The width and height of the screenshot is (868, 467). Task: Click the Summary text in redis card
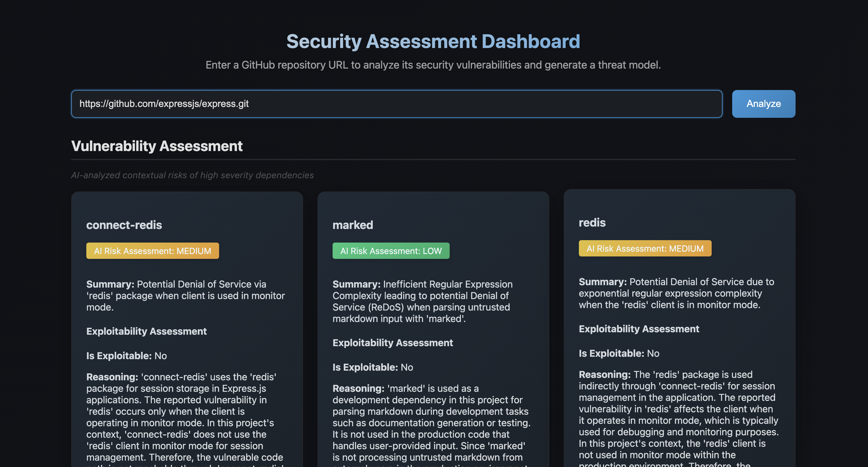pyautogui.click(x=677, y=293)
